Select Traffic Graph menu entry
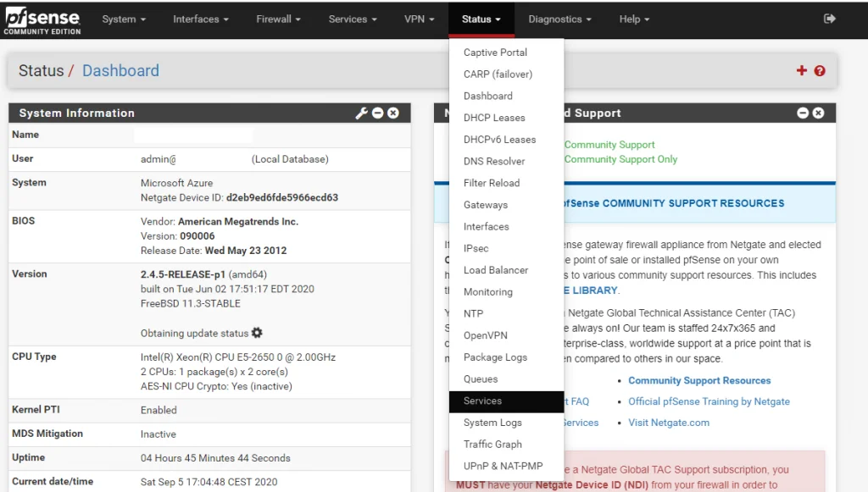The image size is (868, 492). pos(507,444)
